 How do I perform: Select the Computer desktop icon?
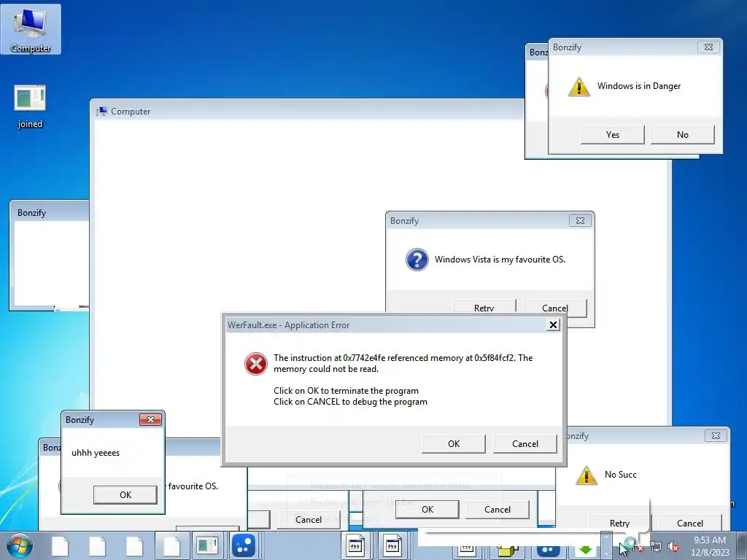pyautogui.click(x=31, y=29)
